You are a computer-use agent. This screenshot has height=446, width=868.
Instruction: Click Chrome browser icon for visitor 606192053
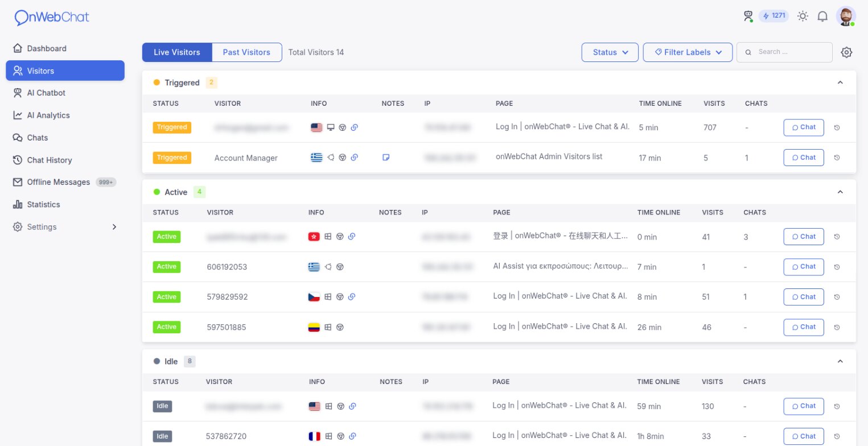[340, 267]
